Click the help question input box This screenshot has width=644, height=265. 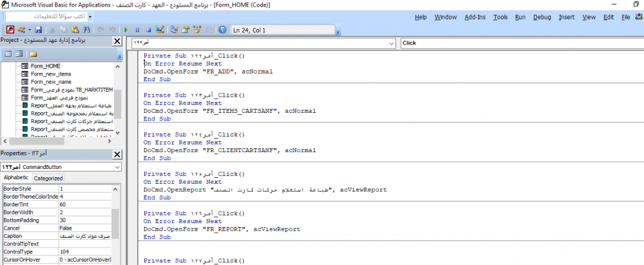coord(46,17)
